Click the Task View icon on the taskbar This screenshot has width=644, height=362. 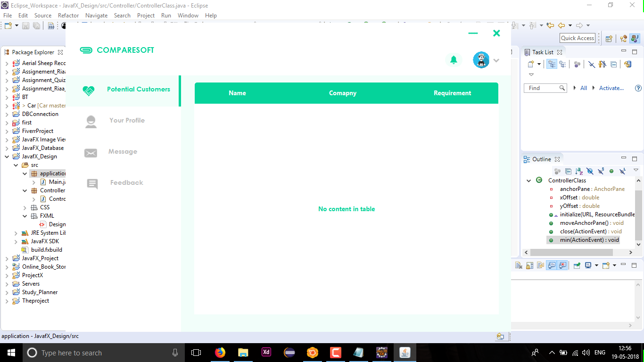(x=196, y=352)
